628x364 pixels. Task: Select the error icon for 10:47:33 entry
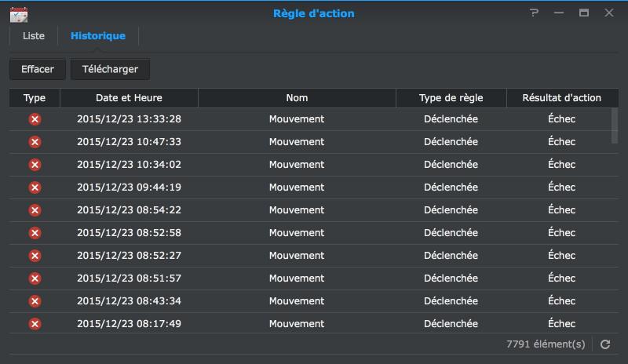35,142
